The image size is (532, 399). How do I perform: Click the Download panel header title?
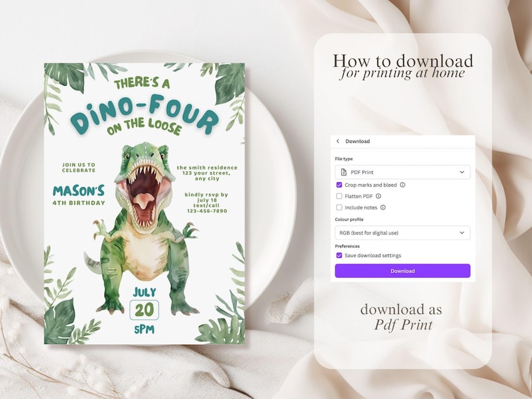[x=357, y=141]
